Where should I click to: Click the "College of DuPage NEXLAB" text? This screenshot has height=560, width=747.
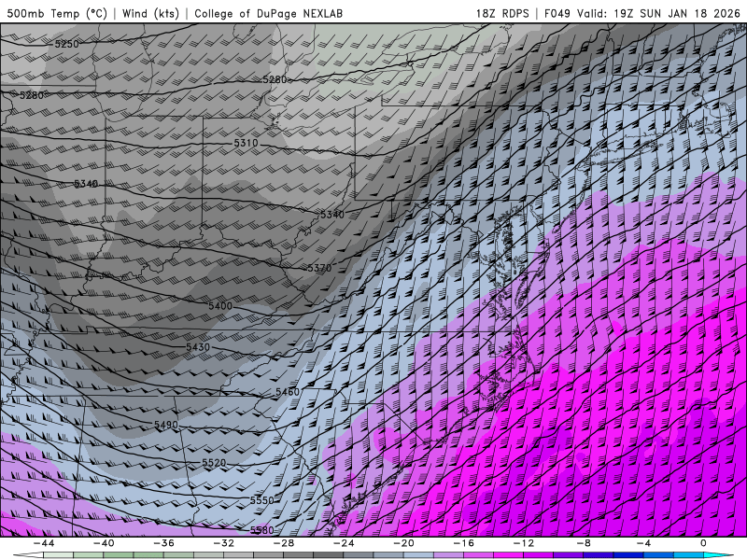(x=268, y=13)
